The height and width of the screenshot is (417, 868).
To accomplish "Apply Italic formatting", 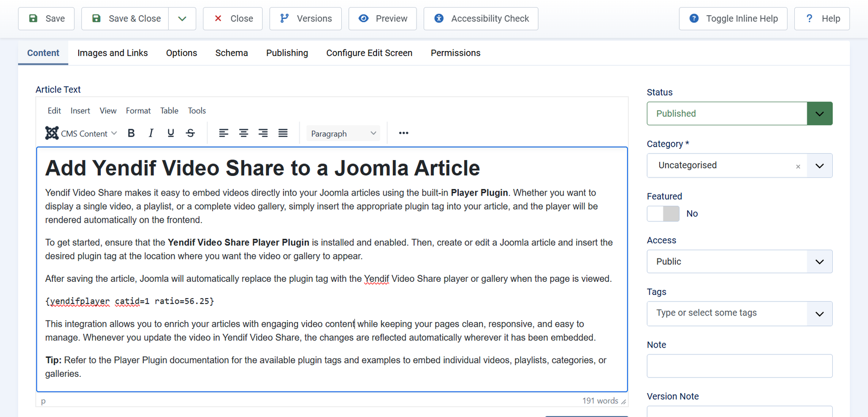I will click(151, 133).
